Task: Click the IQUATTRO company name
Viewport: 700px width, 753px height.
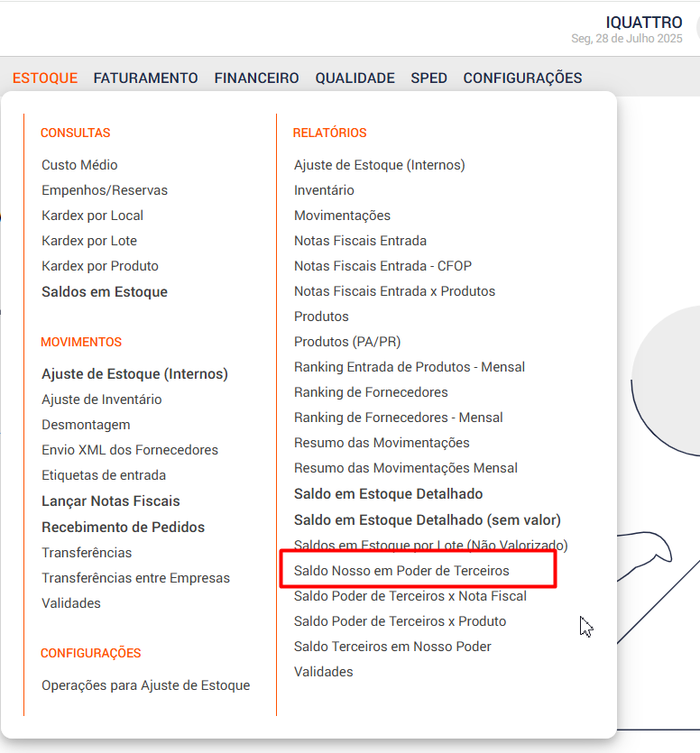Action: pyautogui.click(x=644, y=22)
